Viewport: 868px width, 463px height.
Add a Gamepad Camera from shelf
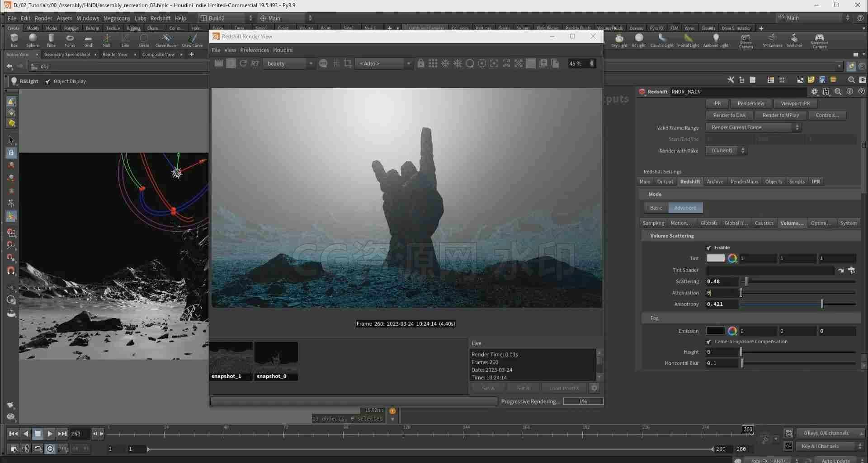[819, 41]
